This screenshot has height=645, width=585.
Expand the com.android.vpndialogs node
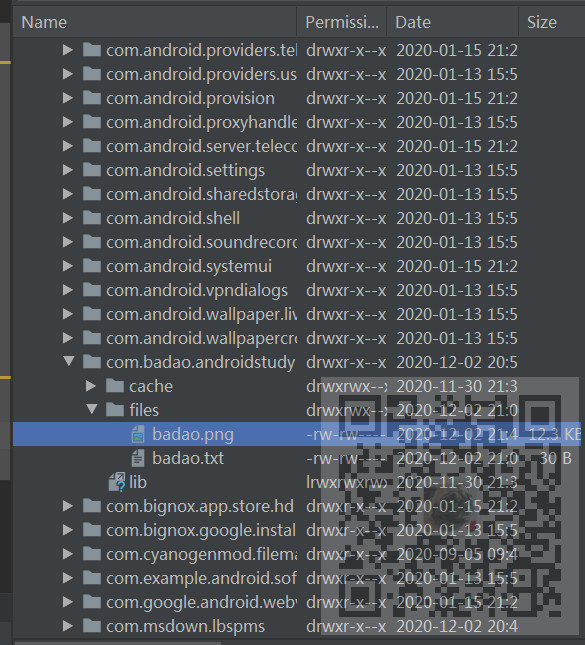[68, 290]
